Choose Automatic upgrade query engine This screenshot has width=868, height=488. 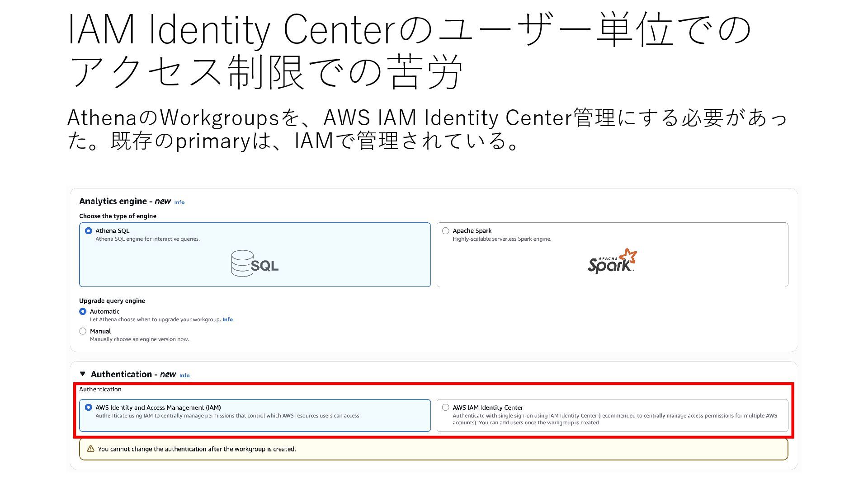click(x=83, y=311)
